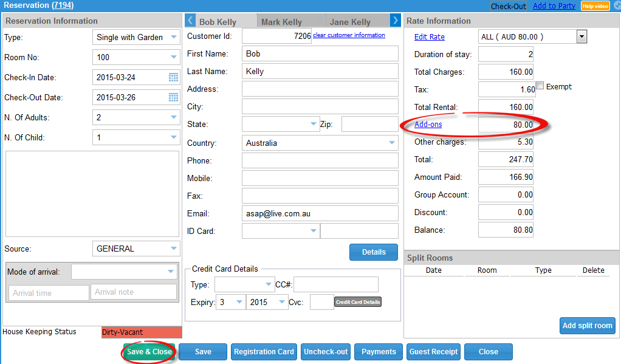This screenshot has width=621, height=364.
Task: Expand the rate dropdown ALL (AUD 80.00)
Action: pyautogui.click(x=582, y=37)
